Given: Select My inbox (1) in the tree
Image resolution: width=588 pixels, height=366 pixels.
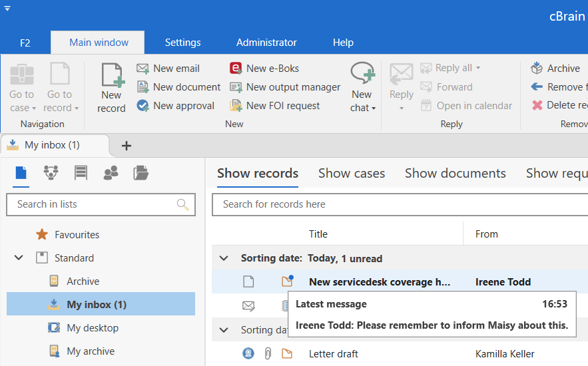Looking at the screenshot, I should [101, 304].
